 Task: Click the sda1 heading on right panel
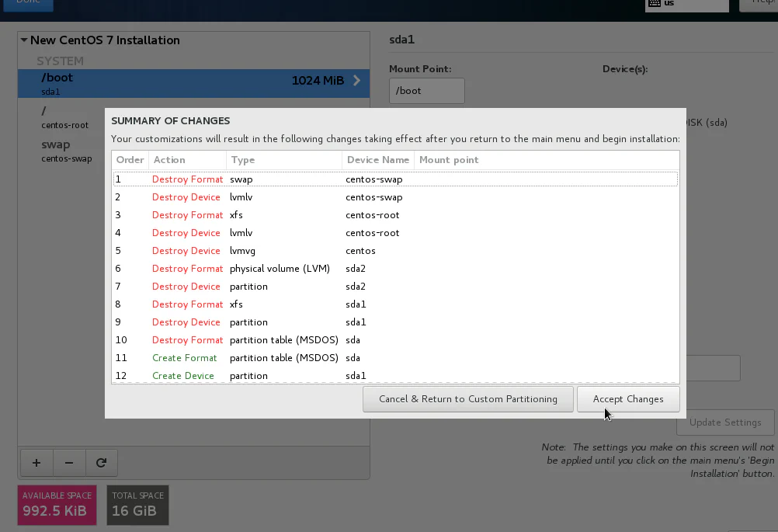(x=402, y=40)
